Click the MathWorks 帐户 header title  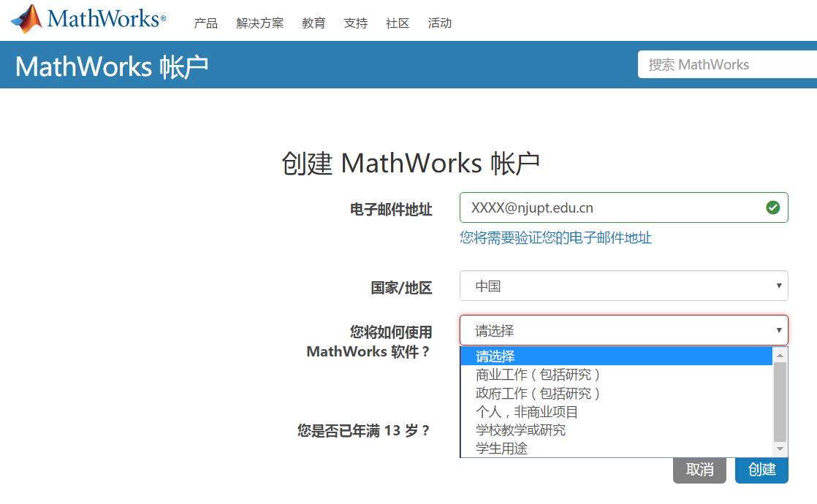(112, 67)
